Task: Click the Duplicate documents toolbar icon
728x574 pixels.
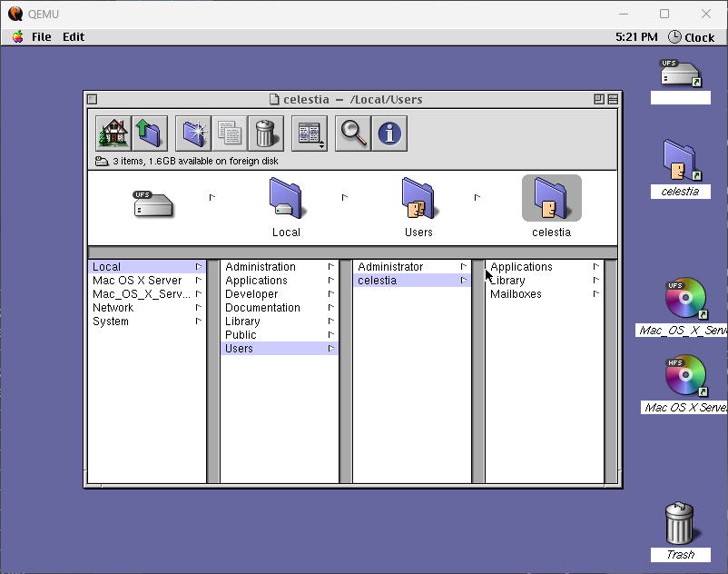Action: point(230,134)
